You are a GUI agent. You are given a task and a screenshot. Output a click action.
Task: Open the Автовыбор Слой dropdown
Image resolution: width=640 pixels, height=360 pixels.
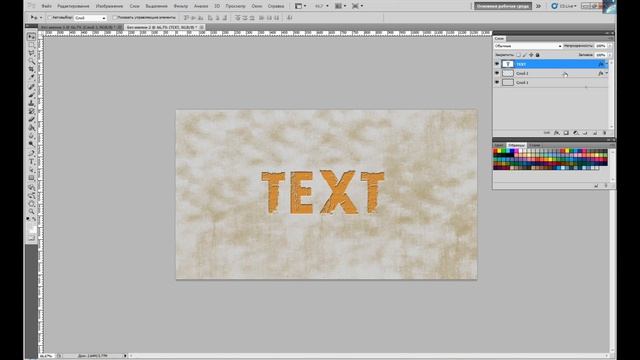click(x=90, y=18)
